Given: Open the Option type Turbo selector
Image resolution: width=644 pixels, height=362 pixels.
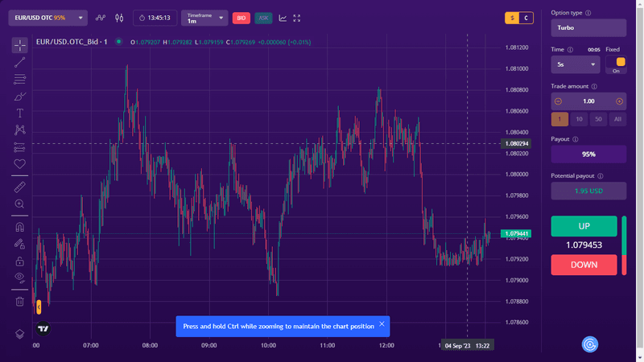Looking at the screenshot, I should coord(588,28).
